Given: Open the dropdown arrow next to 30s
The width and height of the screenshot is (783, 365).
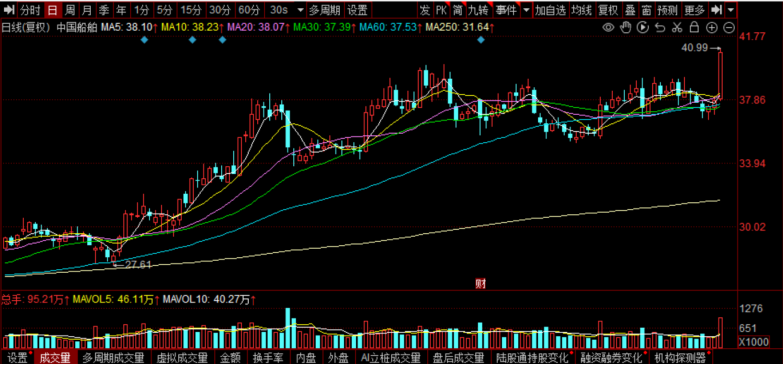Looking at the screenshot, I should point(300,9).
